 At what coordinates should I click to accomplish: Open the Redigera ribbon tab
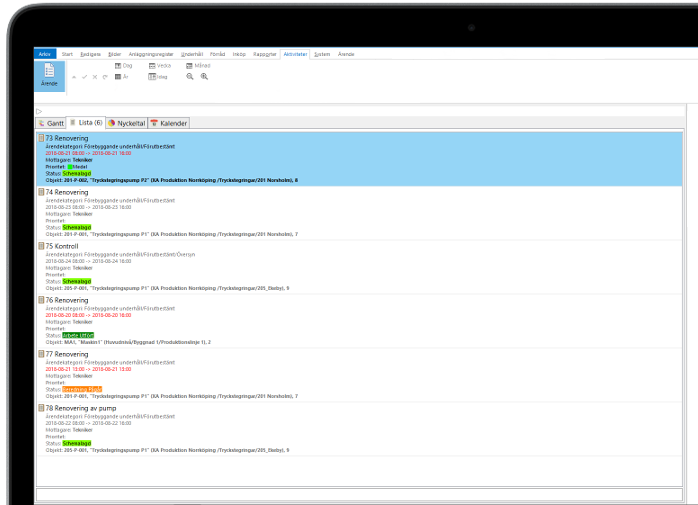pos(90,54)
